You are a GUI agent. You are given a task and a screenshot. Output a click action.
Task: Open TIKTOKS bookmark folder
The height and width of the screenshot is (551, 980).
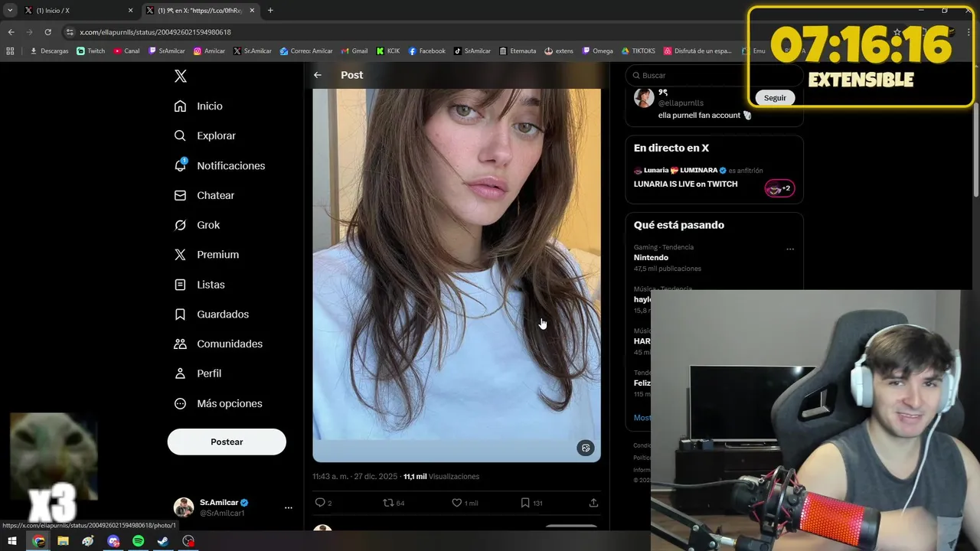tap(638, 51)
